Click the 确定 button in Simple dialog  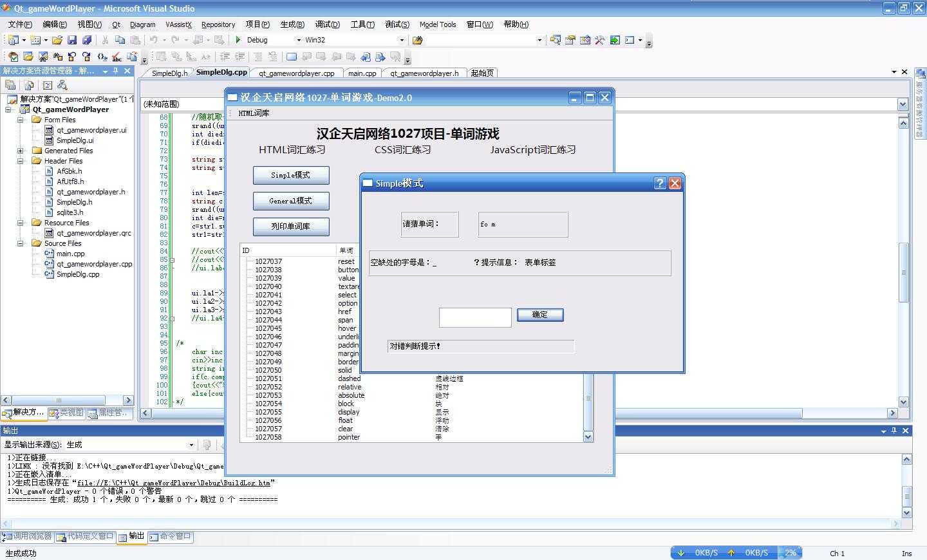coord(540,315)
